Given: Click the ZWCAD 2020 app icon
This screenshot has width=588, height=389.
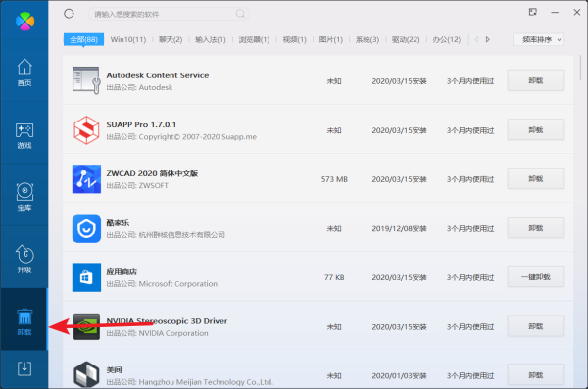Looking at the screenshot, I should [86, 179].
